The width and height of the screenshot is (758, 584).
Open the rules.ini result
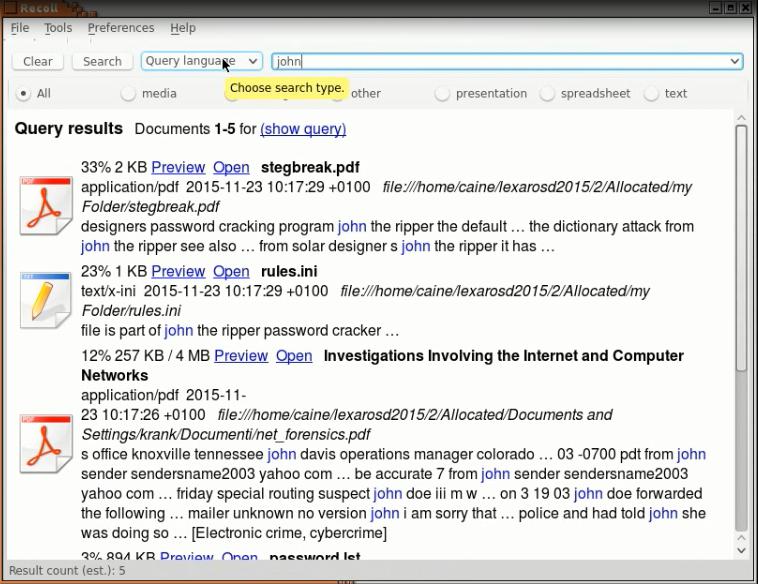[231, 271]
